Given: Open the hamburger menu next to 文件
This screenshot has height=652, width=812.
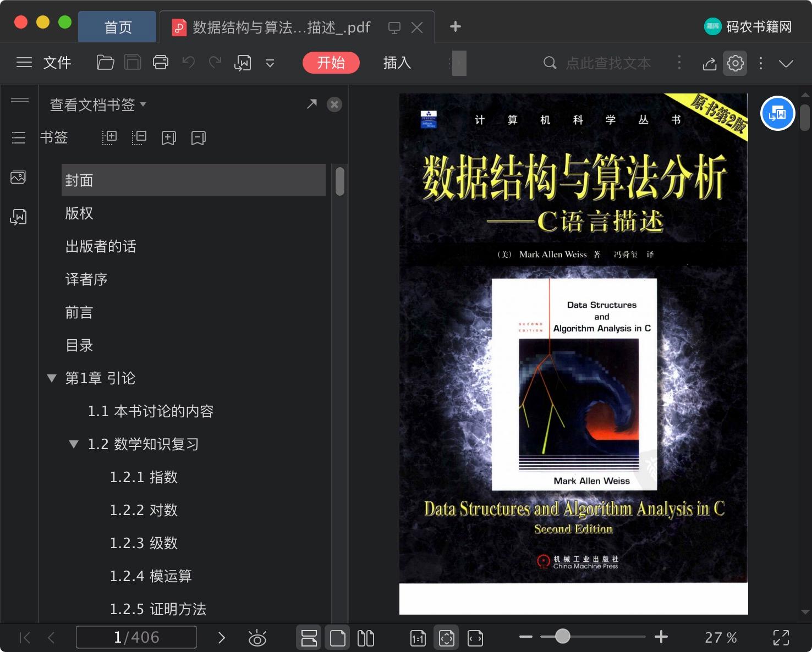Looking at the screenshot, I should [x=24, y=63].
